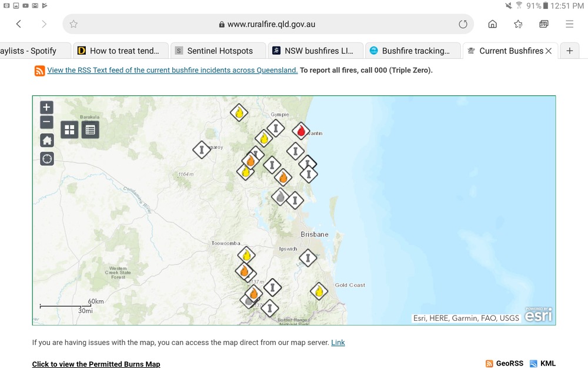The image size is (588, 368).
Task: Click to view the Permitted Burns Map
Action: (x=96, y=364)
